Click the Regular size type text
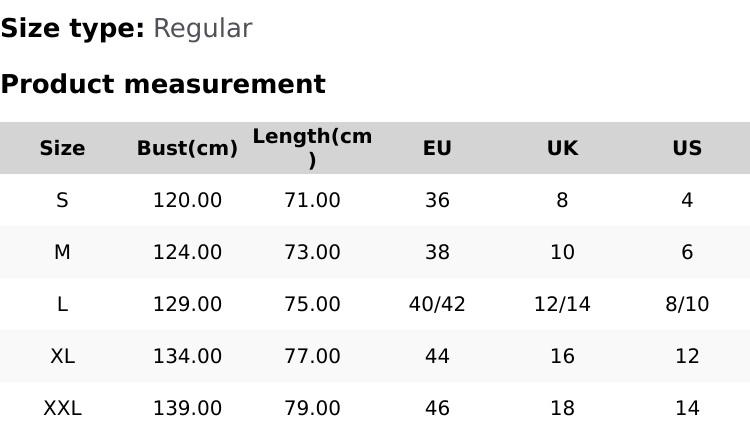Viewport: 750px width, 434px height. point(202,28)
